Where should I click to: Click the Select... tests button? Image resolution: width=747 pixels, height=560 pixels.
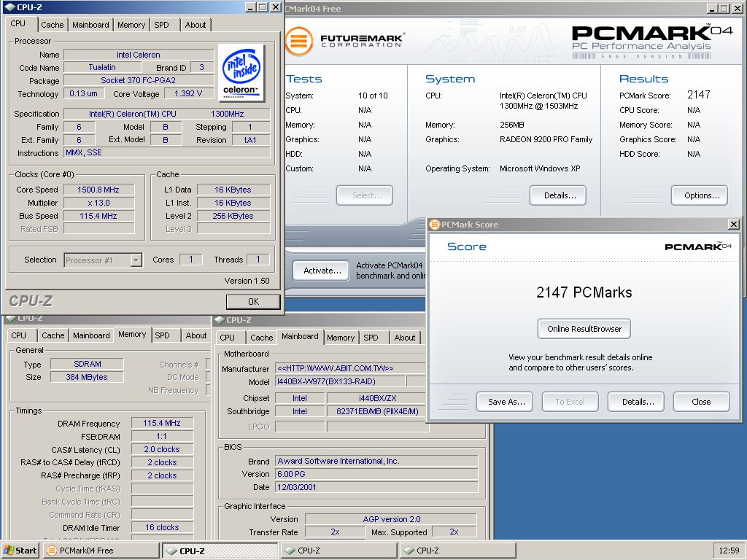[365, 195]
